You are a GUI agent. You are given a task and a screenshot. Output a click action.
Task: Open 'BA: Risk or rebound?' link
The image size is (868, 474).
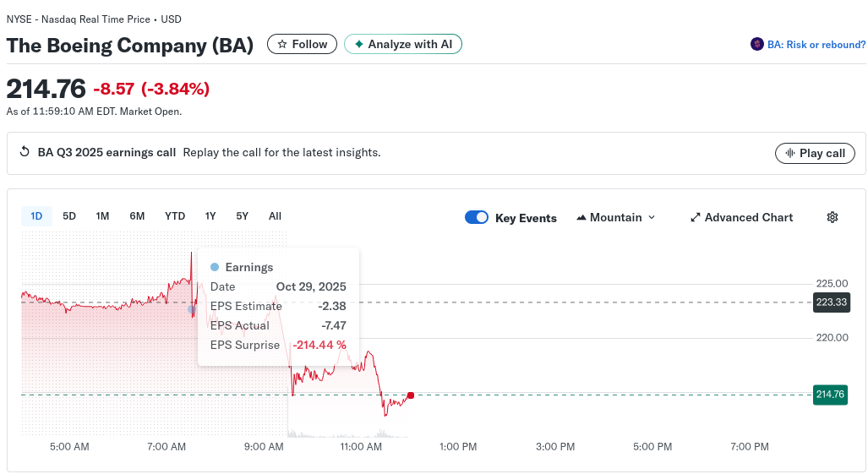(x=816, y=45)
